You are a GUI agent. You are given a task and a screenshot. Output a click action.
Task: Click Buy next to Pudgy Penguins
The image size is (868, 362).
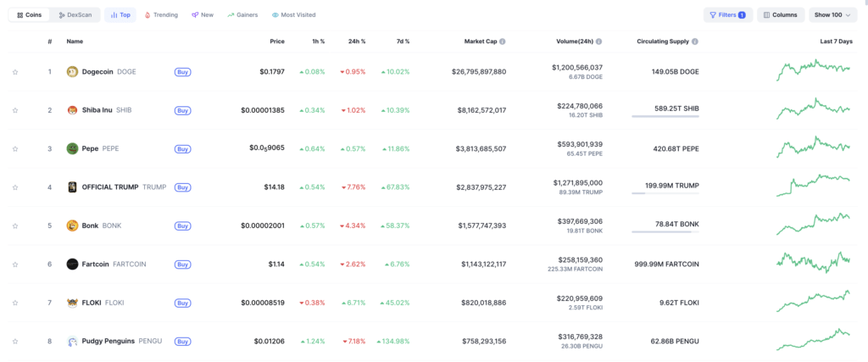(x=183, y=341)
